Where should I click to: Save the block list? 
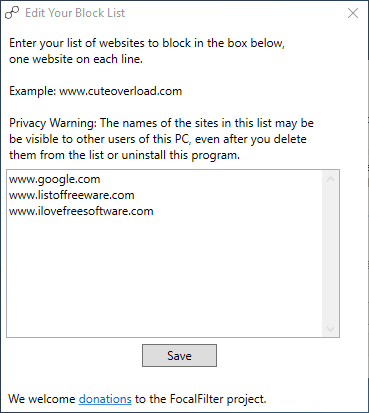pos(179,356)
